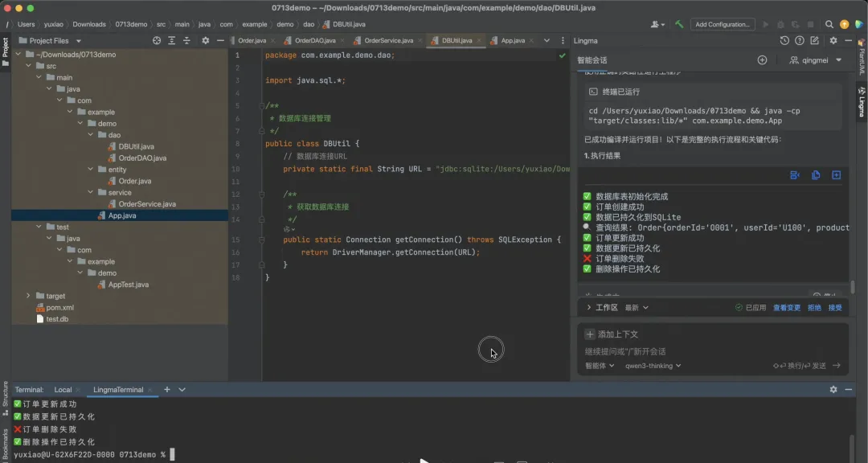Image resolution: width=868 pixels, height=463 pixels.
Task: Click the 查看变更 view changes link
Action: click(787, 307)
